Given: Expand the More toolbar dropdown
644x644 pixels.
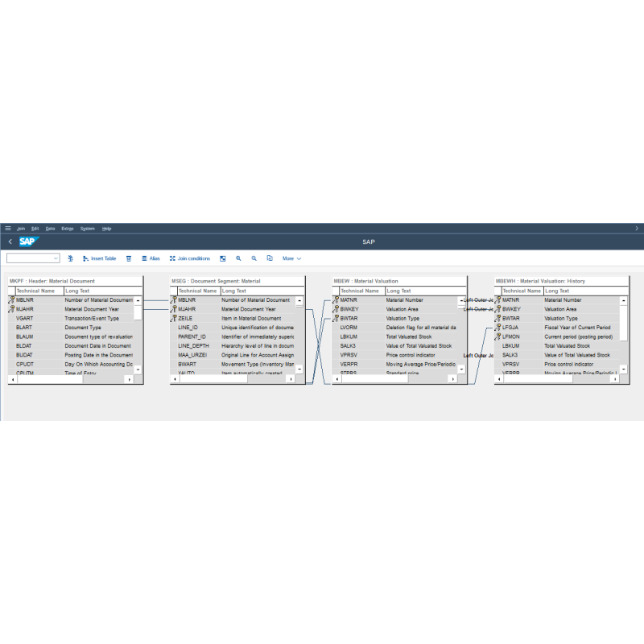Looking at the screenshot, I should click(x=291, y=258).
